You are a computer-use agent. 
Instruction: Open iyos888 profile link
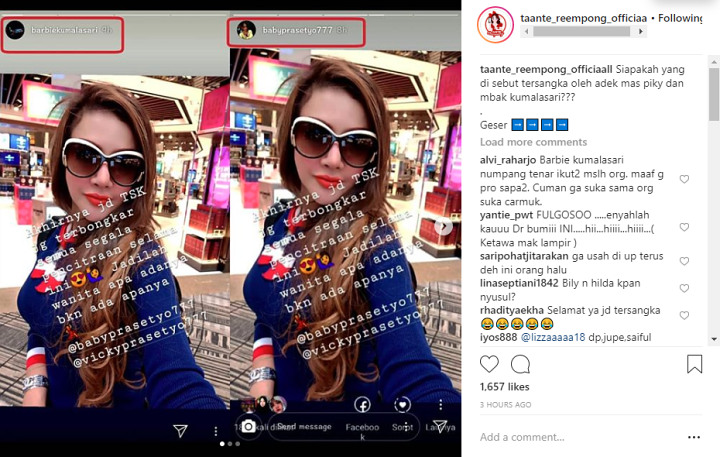[x=498, y=337]
